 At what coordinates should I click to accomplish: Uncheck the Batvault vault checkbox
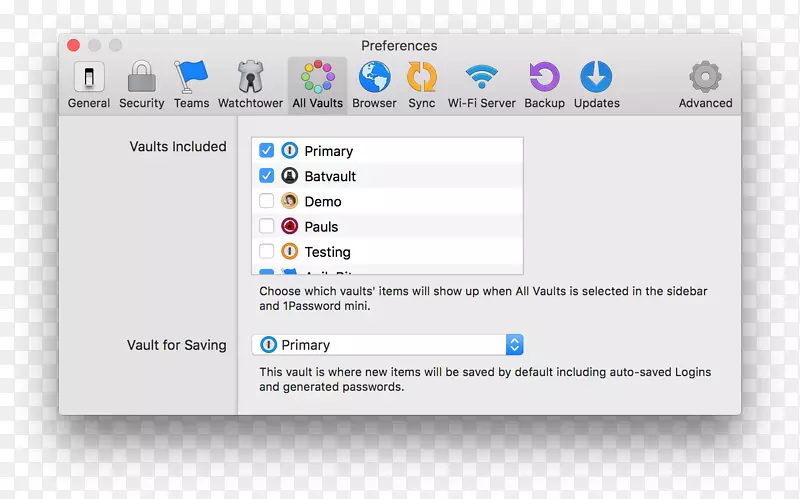point(266,176)
